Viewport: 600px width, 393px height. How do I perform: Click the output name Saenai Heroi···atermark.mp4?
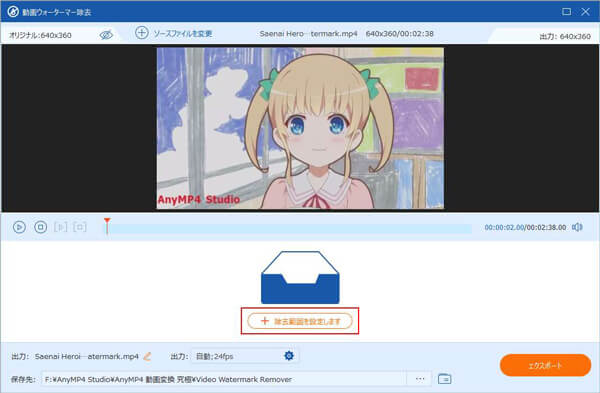click(x=86, y=357)
